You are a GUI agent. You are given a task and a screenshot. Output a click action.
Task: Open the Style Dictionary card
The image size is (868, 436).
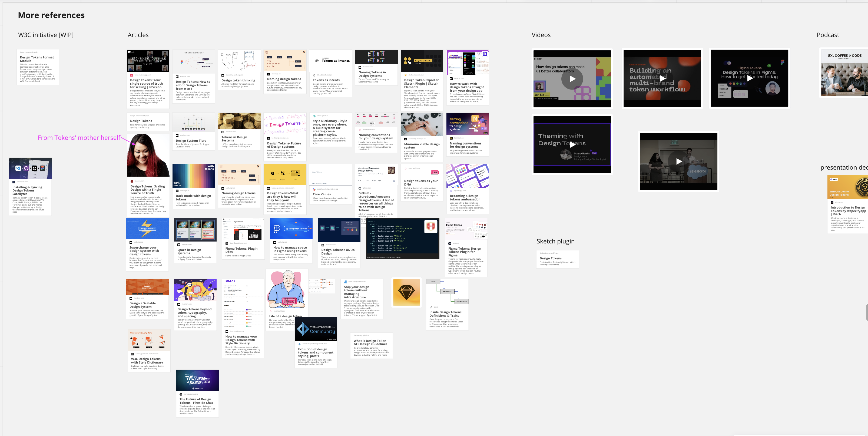click(330, 130)
